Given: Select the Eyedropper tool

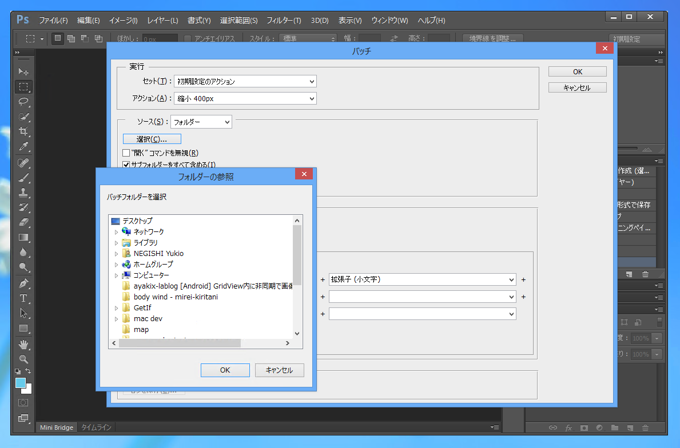Looking at the screenshot, I should click(x=23, y=147).
